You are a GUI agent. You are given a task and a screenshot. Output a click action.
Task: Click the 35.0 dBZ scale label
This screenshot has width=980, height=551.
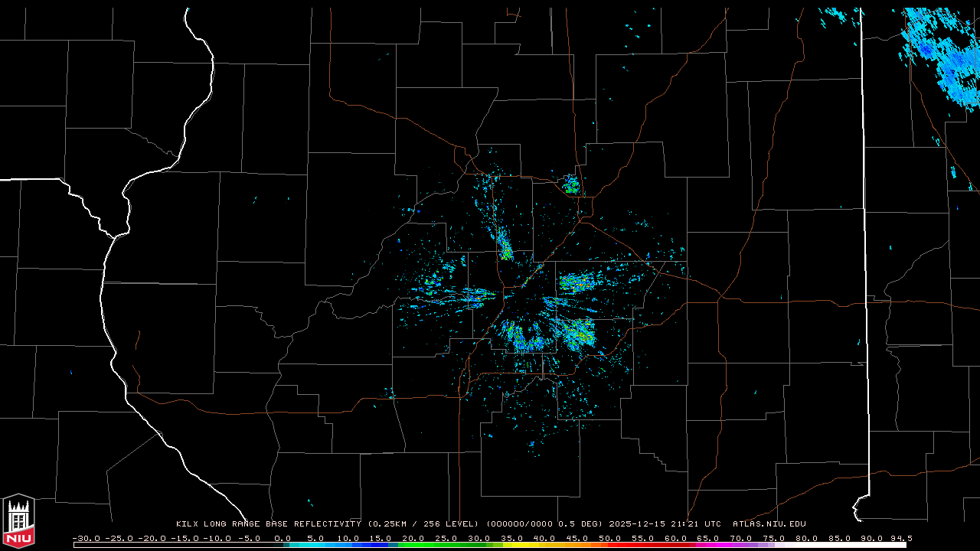click(x=512, y=538)
